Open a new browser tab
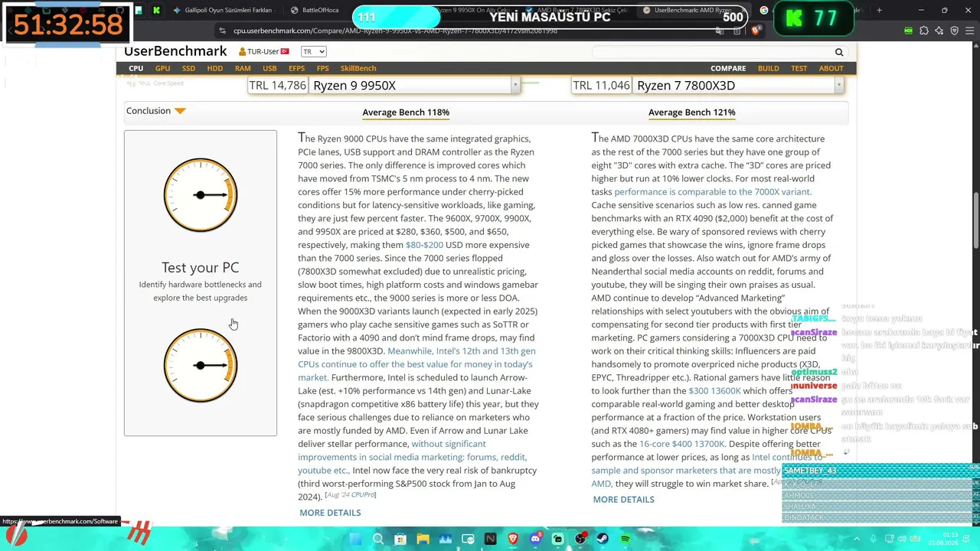980x551 pixels. [x=879, y=10]
